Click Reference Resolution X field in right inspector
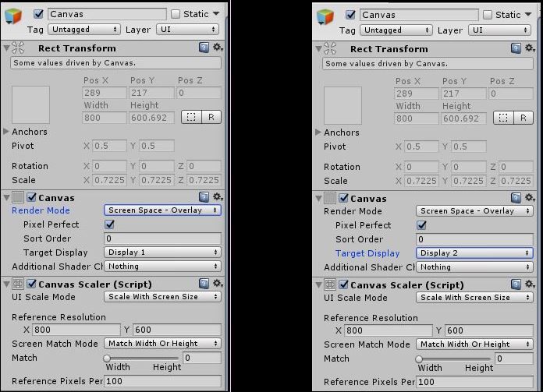 pos(389,330)
